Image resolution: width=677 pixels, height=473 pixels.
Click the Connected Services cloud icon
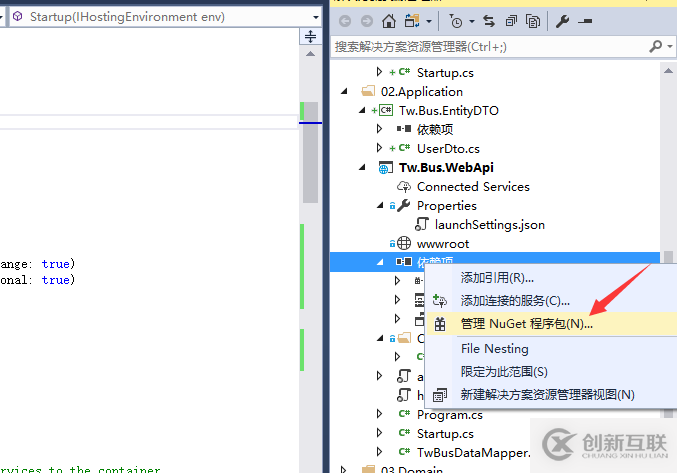coord(404,186)
